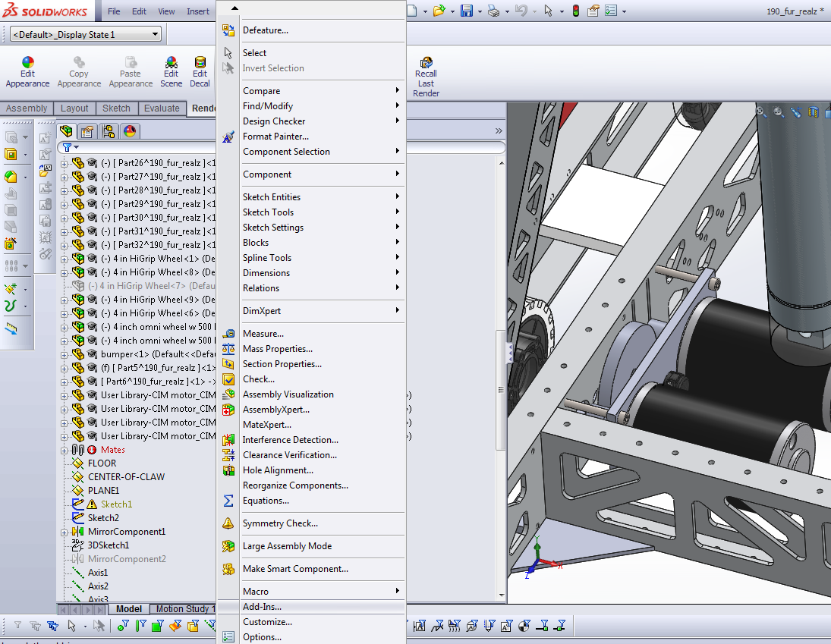831x644 pixels.
Task: Choose Interference Detection... menu entry
Action: pyautogui.click(x=290, y=440)
